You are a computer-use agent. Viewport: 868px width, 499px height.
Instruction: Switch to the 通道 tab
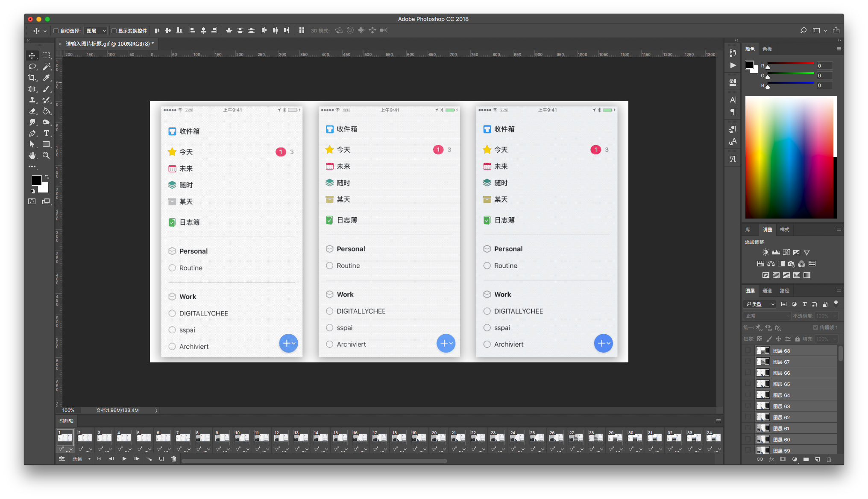[x=767, y=291]
